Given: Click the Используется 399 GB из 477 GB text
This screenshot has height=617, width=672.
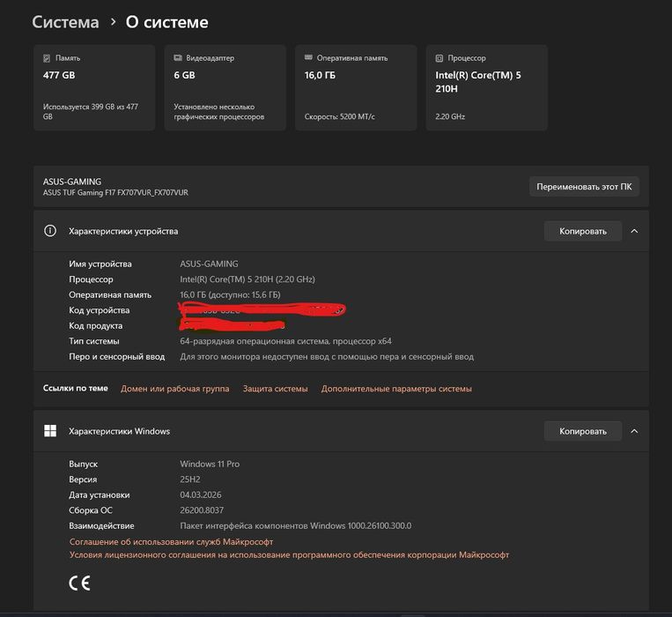Looking at the screenshot, I should point(91,111).
